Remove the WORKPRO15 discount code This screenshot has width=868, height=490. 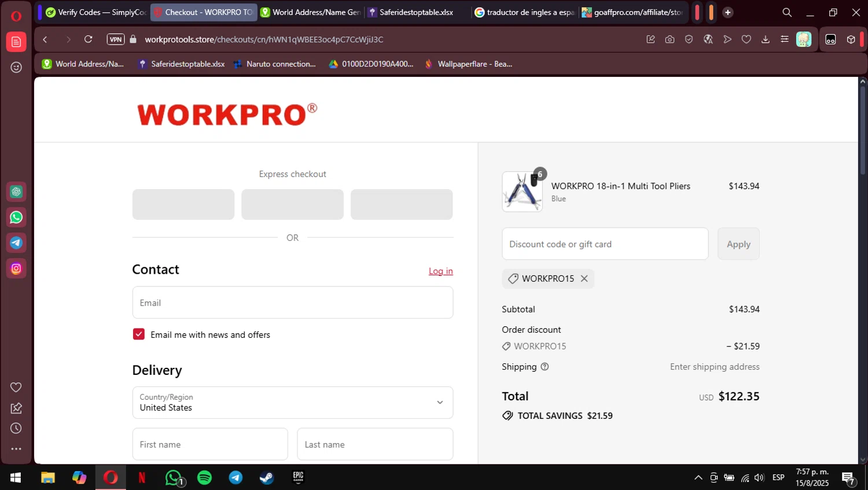pyautogui.click(x=584, y=278)
